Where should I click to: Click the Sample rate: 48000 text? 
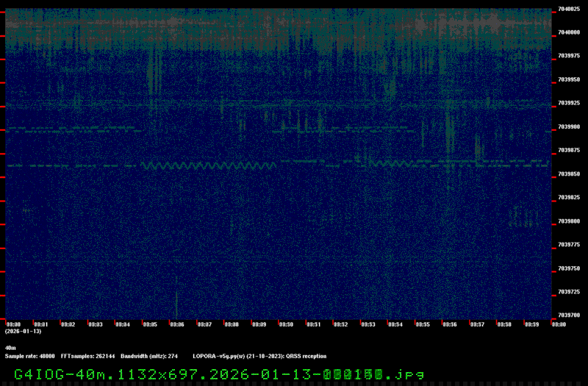point(29,356)
